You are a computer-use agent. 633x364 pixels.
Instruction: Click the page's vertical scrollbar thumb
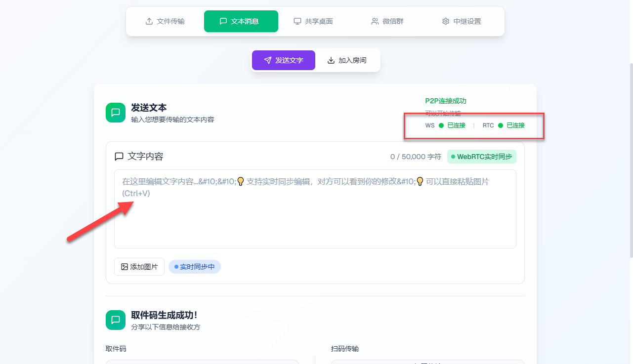(631, 160)
